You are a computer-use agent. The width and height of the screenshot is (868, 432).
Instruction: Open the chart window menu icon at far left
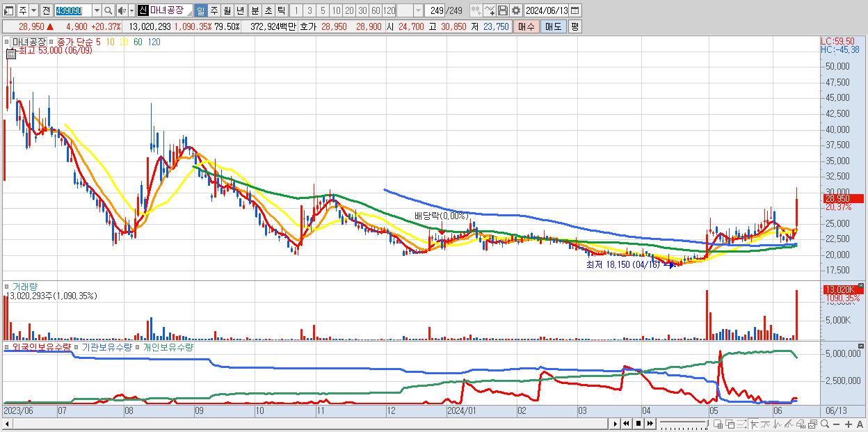coord(9,10)
